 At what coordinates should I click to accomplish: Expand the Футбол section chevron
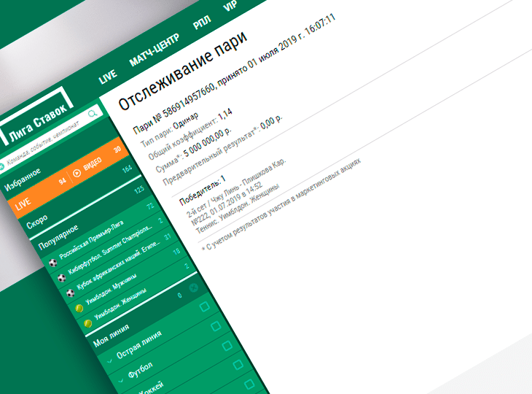(120, 379)
